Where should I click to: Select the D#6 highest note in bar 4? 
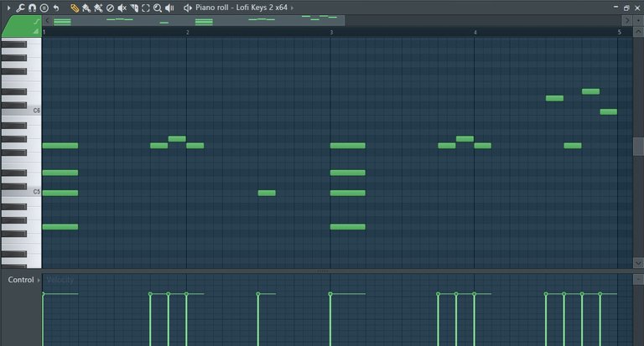coord(590,91)
